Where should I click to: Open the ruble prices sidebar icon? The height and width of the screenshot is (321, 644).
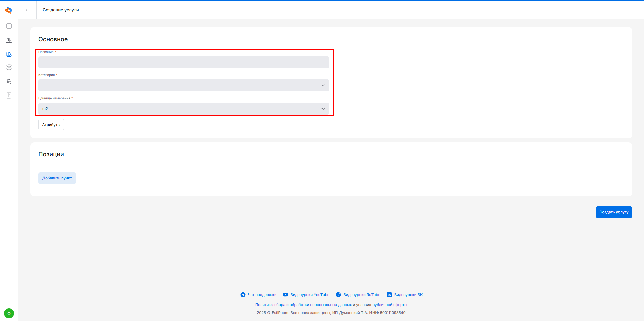tap(9, 81)
